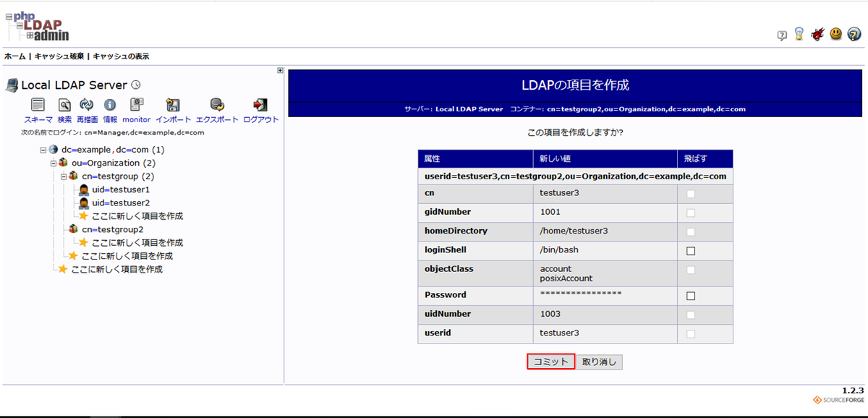The height and width of the screenshot is (418, 868).
Task: Click the エクスポート export icon
Action: (x=216, y=105)
